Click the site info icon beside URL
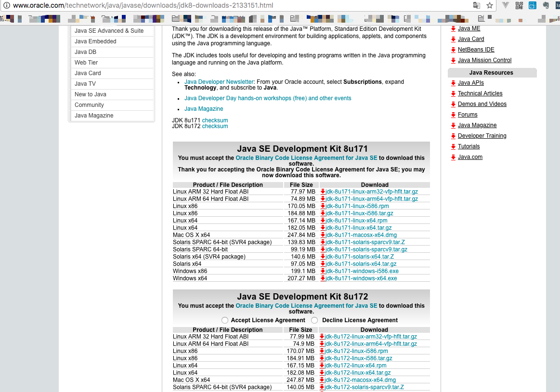The height and width of the screenshot is (392, 560). [6, 5]
